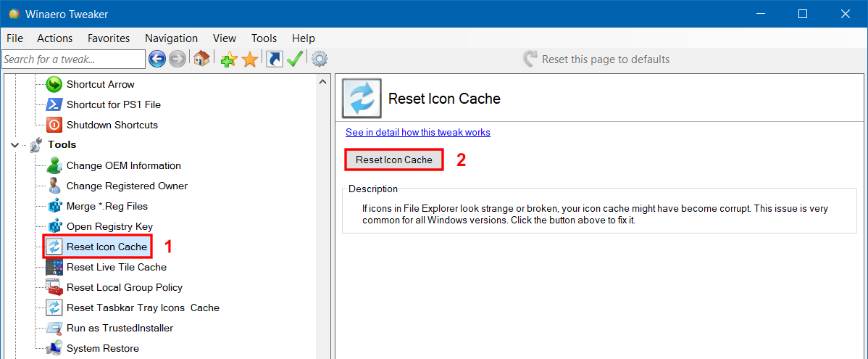Select Reset Live Tile Cache item
This screenshot has width=868, height=359.
[x=116, y=267]
